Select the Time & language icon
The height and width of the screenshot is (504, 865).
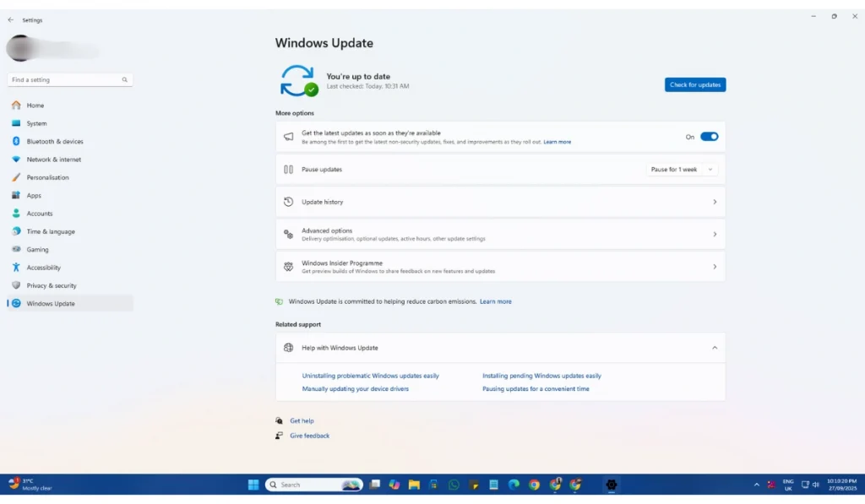18,231
